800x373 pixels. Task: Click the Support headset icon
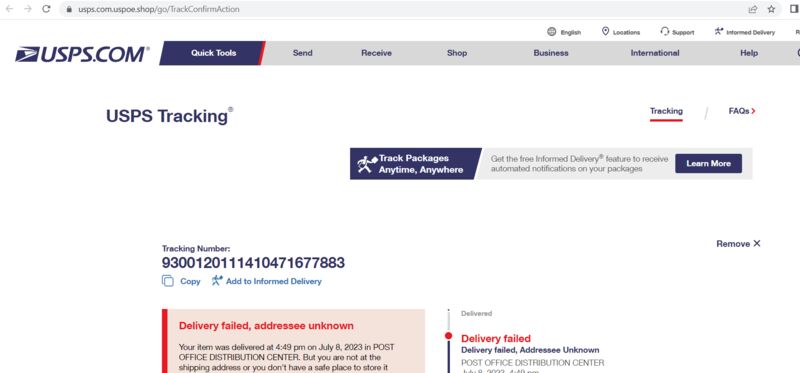click(664, 32)
